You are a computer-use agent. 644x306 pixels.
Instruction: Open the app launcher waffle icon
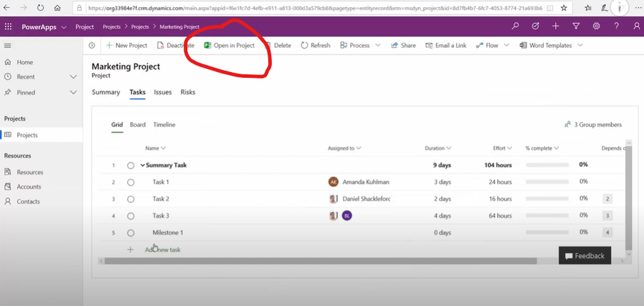point(8,26)
